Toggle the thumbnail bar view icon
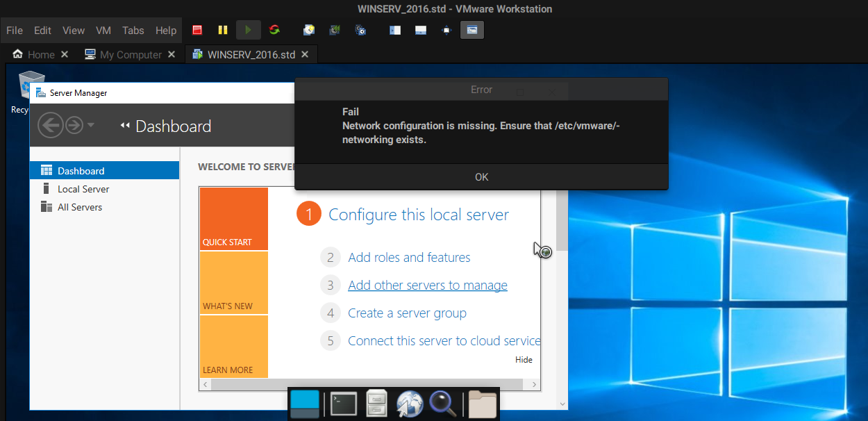Image resolution: width=868 pixels, height=421 pixels. pyautogui.click(x=421, y=30)
